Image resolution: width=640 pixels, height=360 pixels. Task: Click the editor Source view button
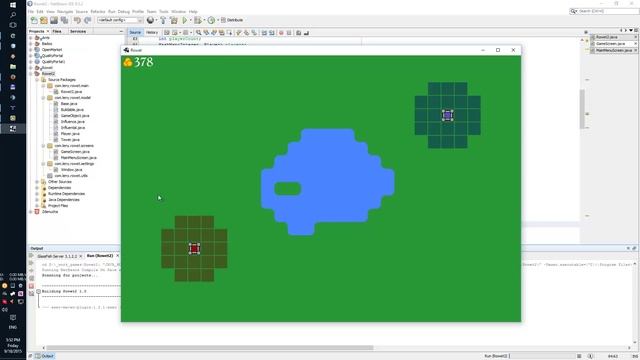[x=135, y=32]
